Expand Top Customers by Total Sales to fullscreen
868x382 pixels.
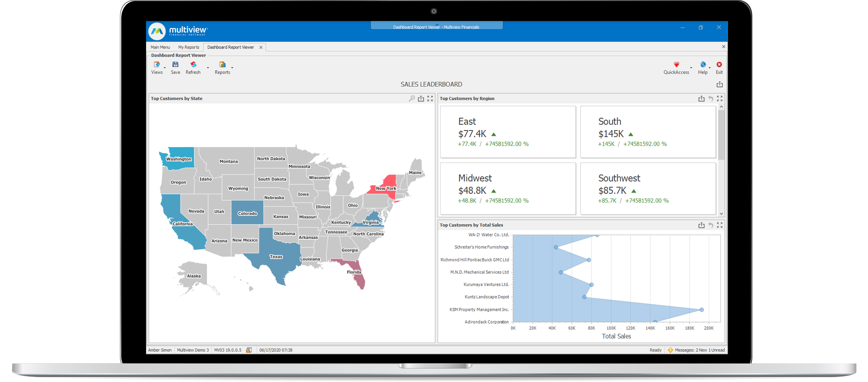[x=720, y=225]
